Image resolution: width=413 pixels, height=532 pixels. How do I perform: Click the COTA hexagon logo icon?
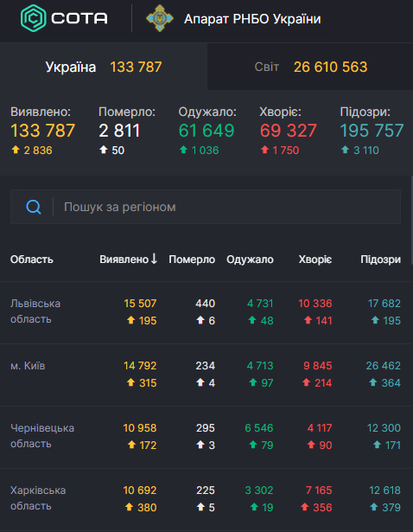click(x=33, y=18)
